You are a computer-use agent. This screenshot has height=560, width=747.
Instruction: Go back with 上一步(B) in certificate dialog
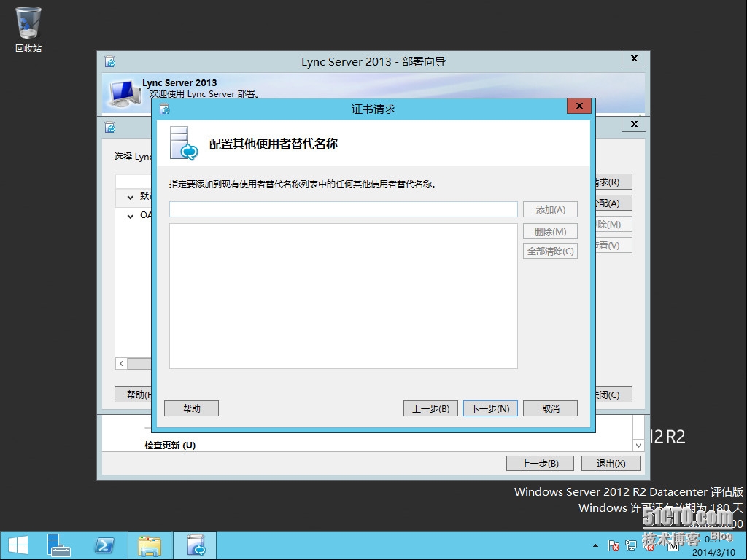coord(430,408)
